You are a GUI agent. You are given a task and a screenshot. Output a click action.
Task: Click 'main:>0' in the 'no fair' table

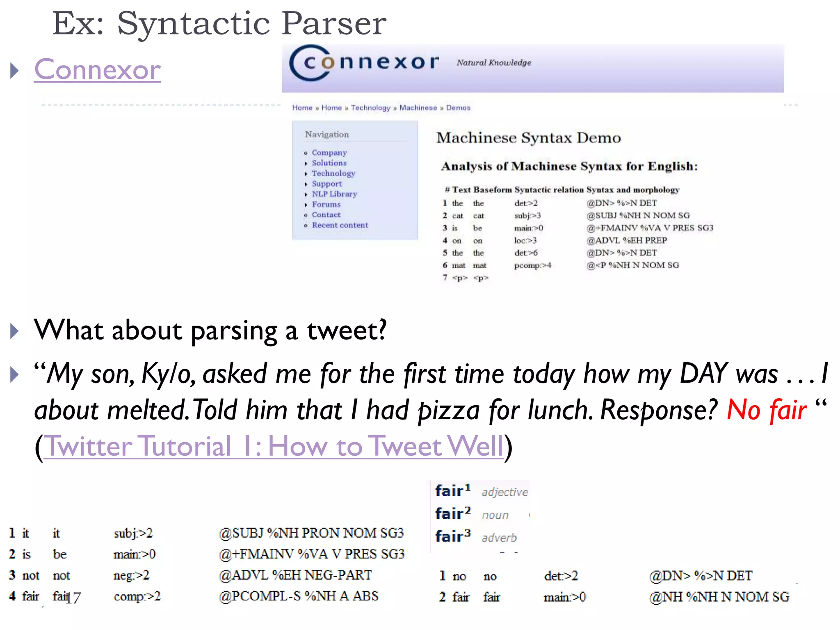click(x=565, y=597)
